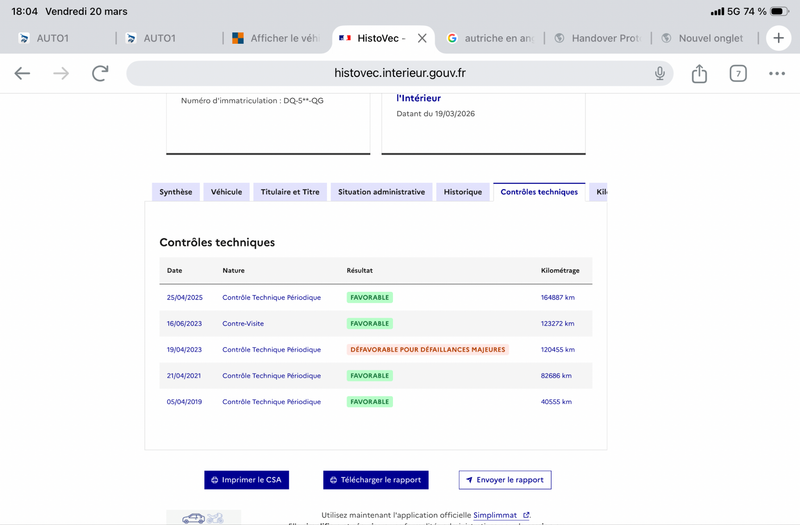Tap the histovec.interieur.gouv.fr address field
This screenshot has height=525, width=800.
tap(399, 73)
